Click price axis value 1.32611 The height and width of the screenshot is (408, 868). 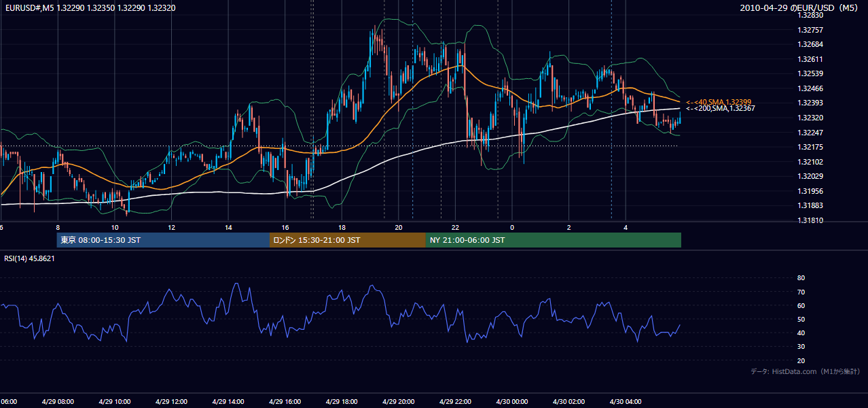810,59
